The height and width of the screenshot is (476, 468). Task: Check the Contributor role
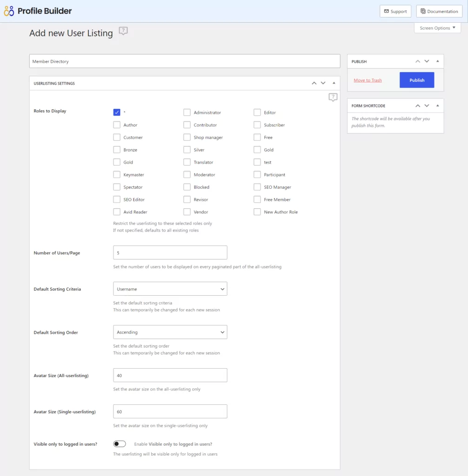coord(187,125)
